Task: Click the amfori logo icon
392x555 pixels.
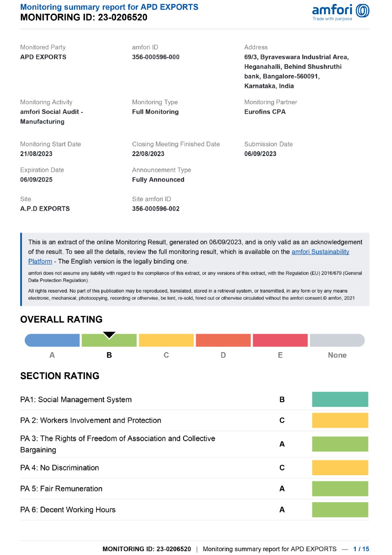Action: [363, 11]
